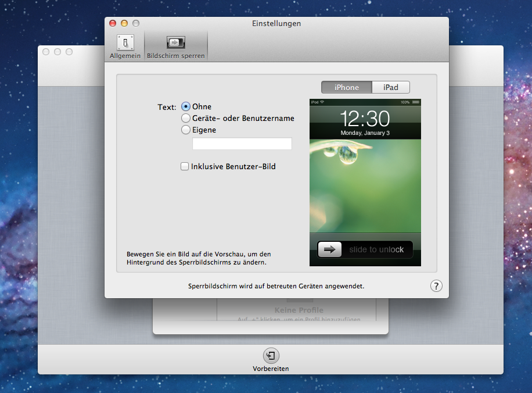The height and width of the screenshot is (393, 532).
Task: Click the Einstellungen window title
Action: coord(276,23)
